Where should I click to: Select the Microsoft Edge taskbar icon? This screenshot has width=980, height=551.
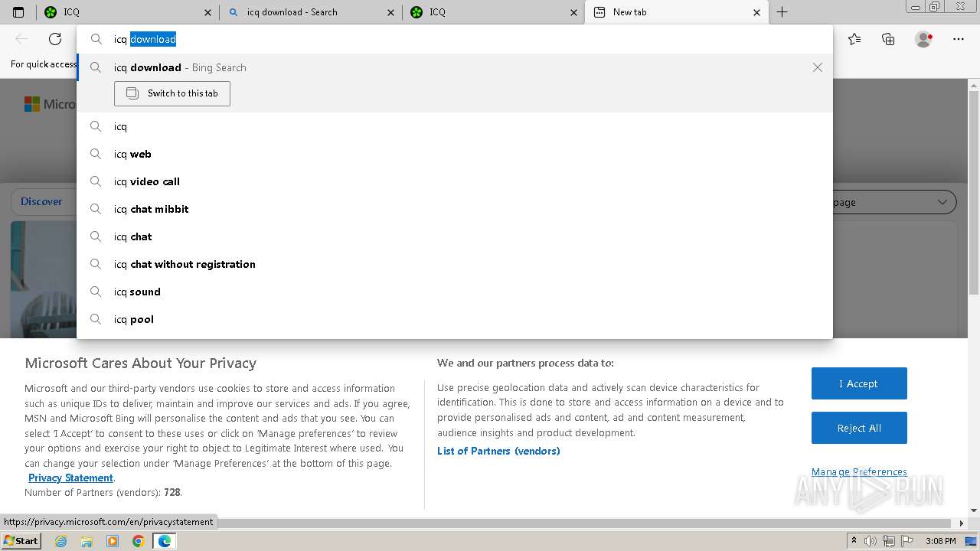coord(164,541)
